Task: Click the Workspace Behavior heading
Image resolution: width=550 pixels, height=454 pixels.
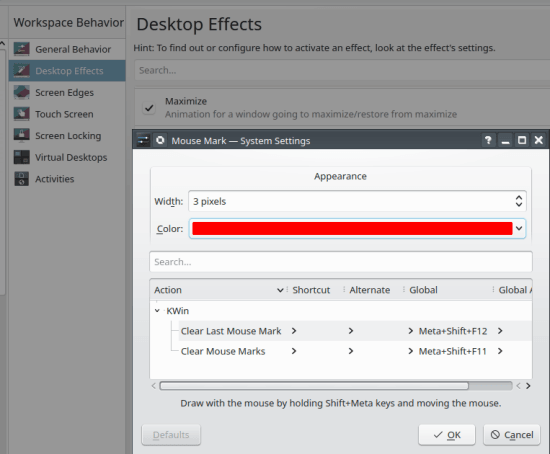Action: pos(69,22)
